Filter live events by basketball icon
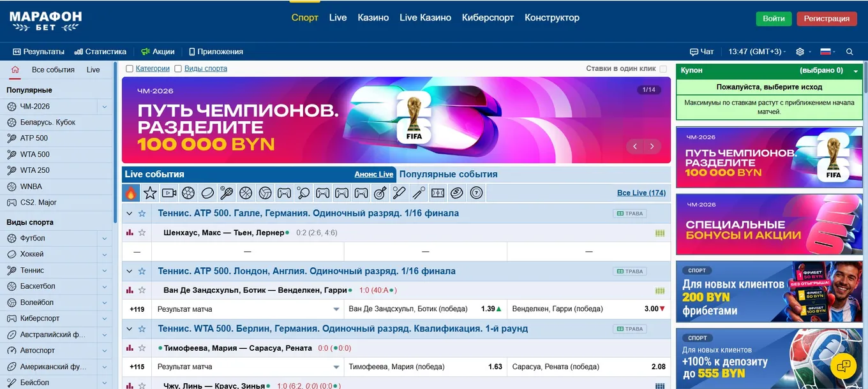The image size is (868, 389). click(x=246, y=193)
